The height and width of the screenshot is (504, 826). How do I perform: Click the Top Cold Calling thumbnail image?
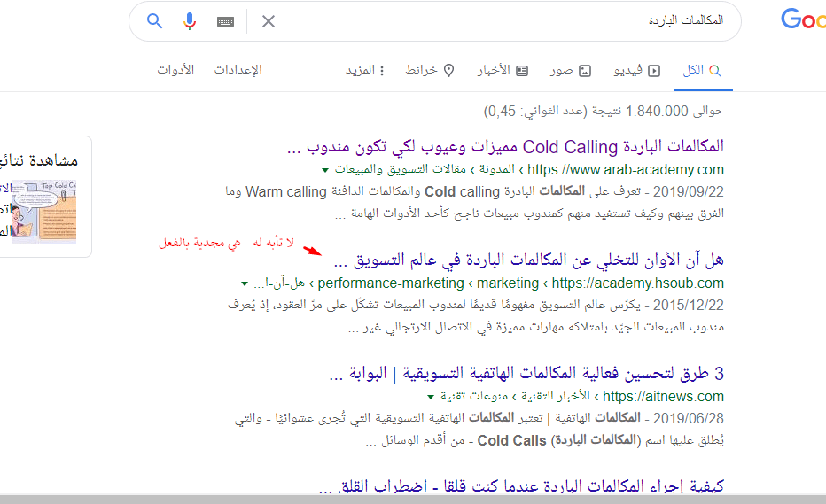pos(44,212)
